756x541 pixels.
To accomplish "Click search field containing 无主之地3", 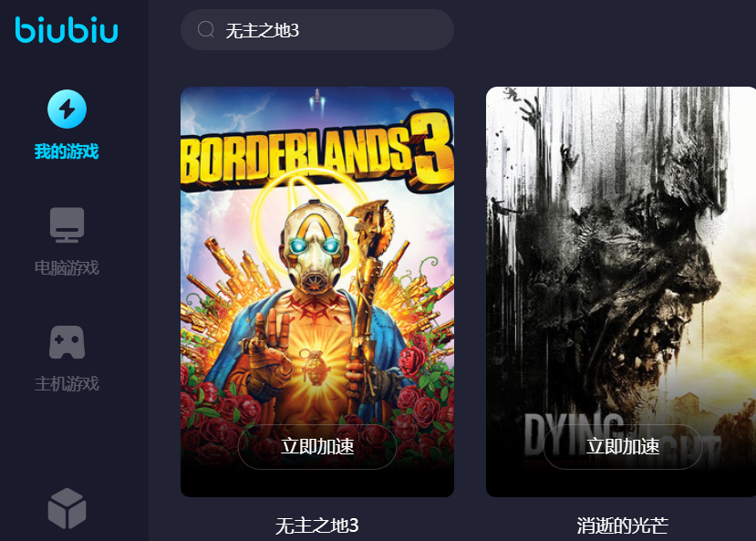I will click(317, 30).
